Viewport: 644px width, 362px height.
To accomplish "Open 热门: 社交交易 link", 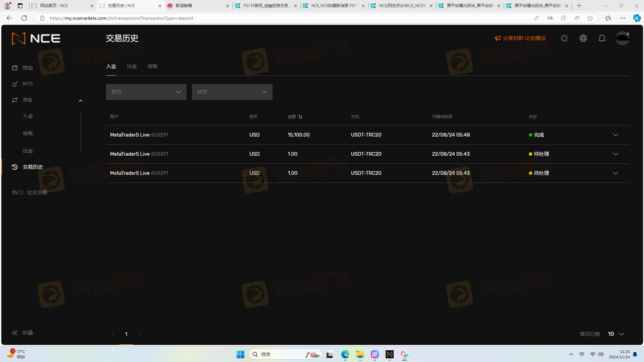I will [30, 193].
